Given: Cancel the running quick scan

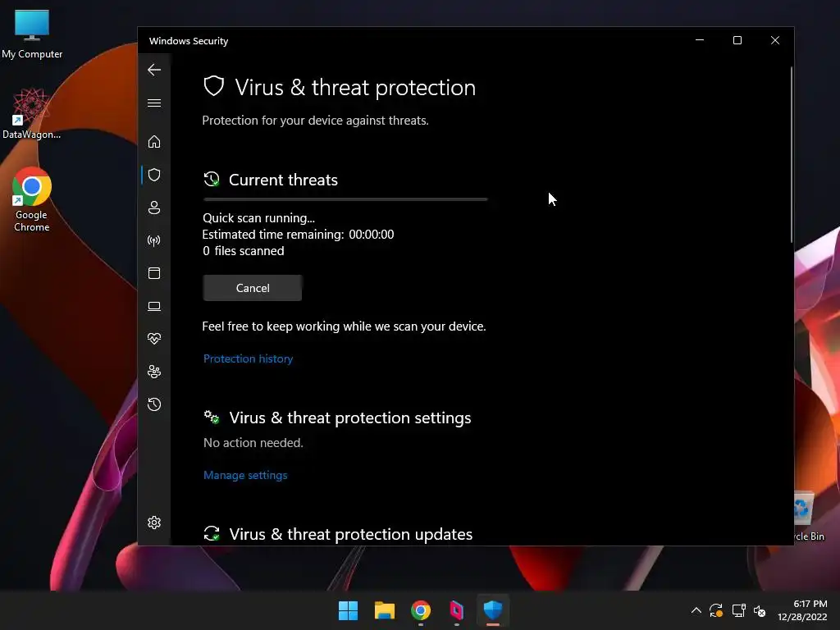Looking at the screenshot, I should [253, 288].
